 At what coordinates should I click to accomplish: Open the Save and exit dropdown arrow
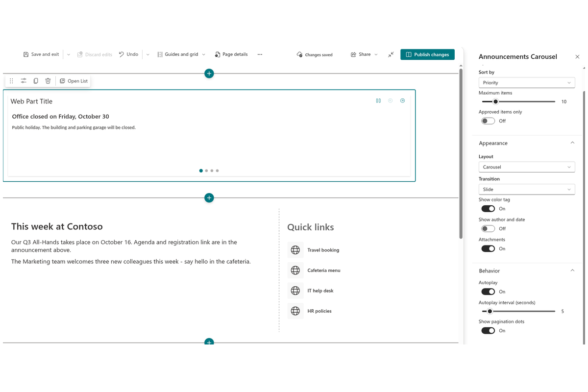(x=69, y=54)
